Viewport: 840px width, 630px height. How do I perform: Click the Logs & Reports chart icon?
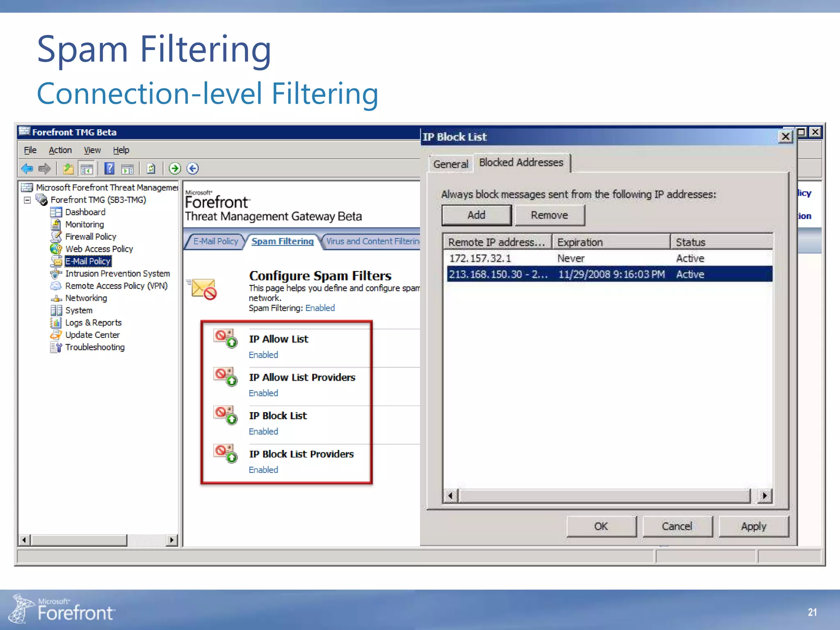56,323
